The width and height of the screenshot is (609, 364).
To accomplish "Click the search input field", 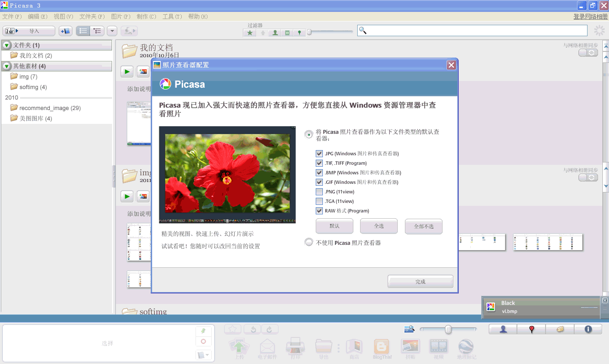I will tap(472, 30).
